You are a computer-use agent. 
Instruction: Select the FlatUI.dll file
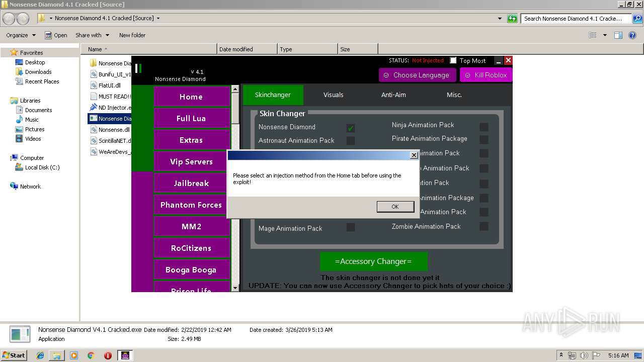(106, 85)
